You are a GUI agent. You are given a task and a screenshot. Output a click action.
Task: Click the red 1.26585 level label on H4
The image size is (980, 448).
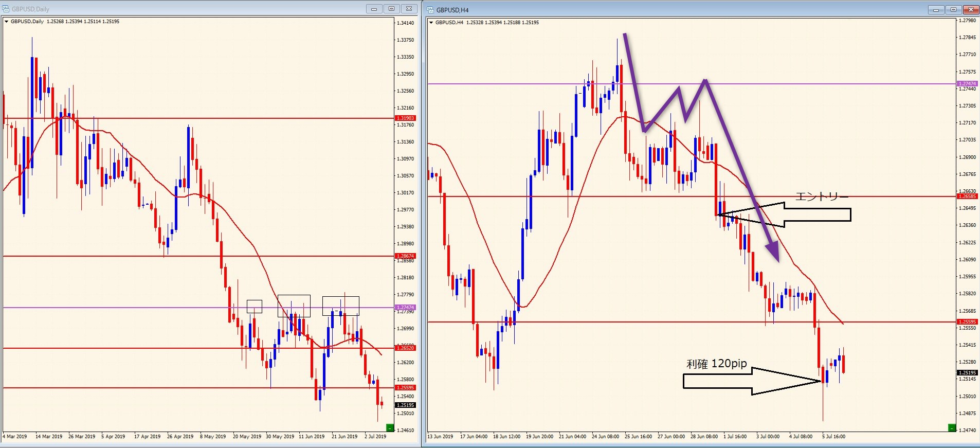point(967,196)
